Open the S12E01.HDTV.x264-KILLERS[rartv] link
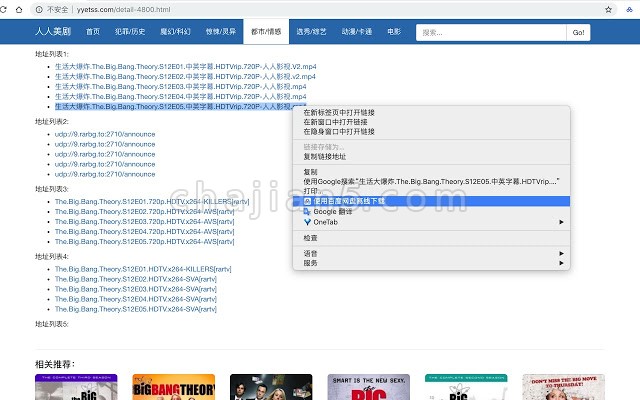This screenshot has width=640, height=400. point(143,269)
